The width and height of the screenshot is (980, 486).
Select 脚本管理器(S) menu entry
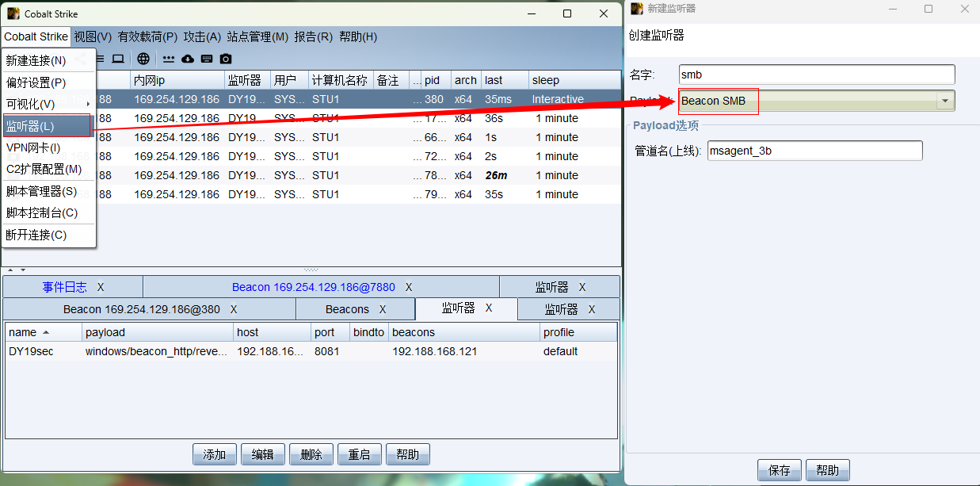[x=48, y=191]
